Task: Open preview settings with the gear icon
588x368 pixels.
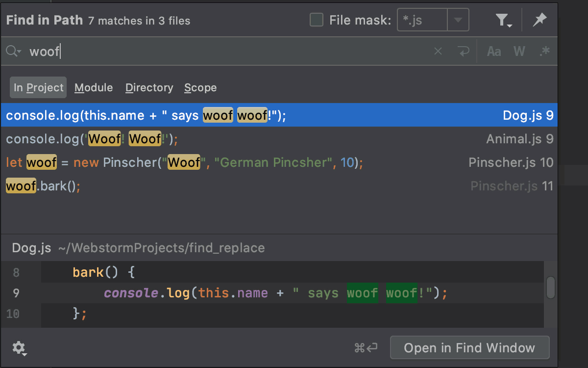Action: coord(19,348)
